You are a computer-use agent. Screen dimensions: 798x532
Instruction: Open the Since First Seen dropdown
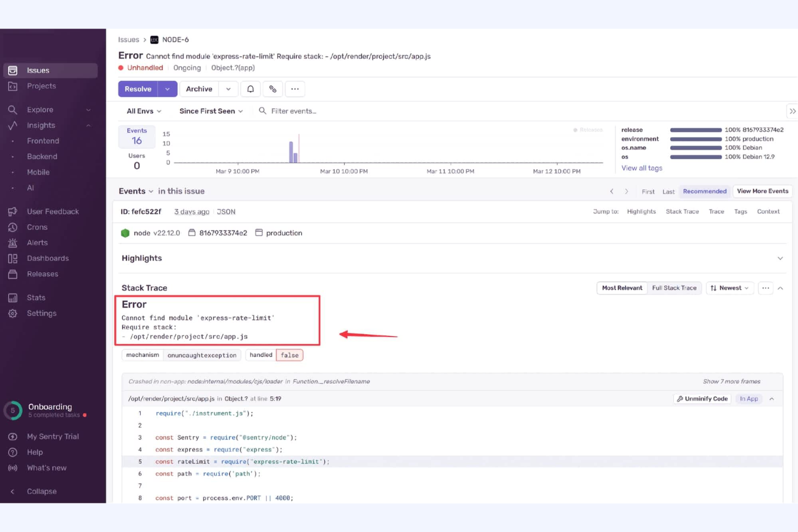[x=210, y=111]
